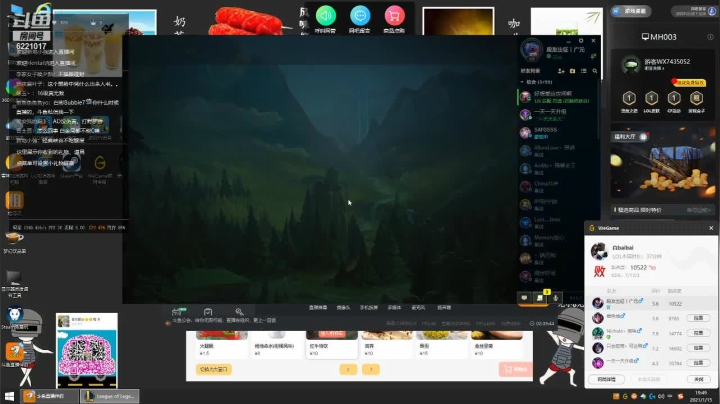Select the 红牛 food item card

click(332, 344)
